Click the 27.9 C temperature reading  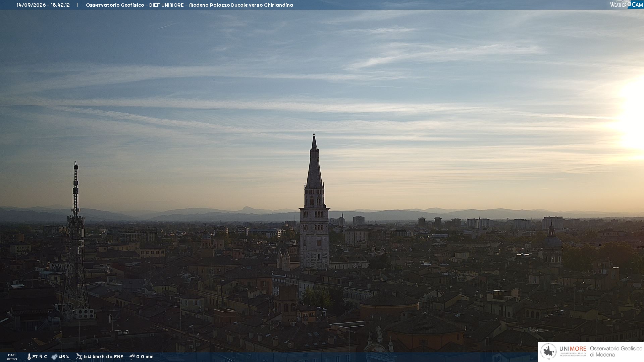pyautogui.click(x=40, y=357)
